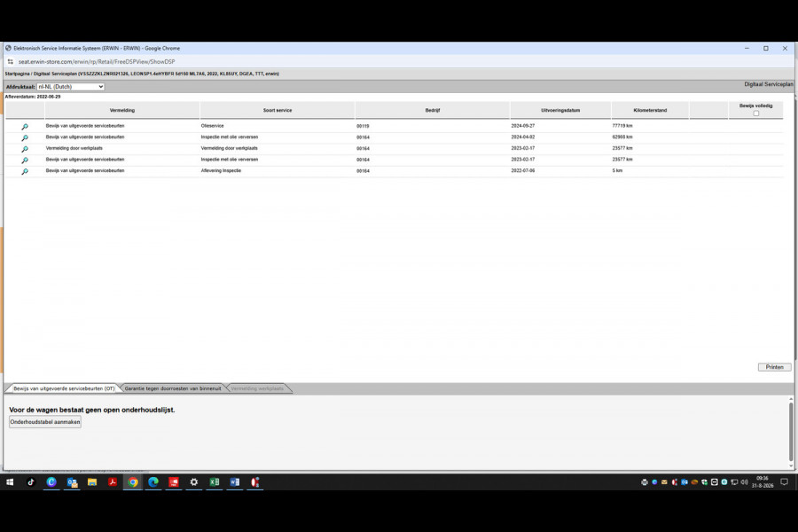
Task: Select the Bewijs van uitgevoerde servicebeurten (OT) tab
Action: 64,388
